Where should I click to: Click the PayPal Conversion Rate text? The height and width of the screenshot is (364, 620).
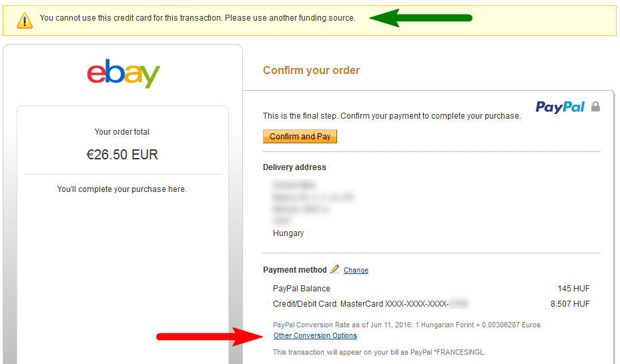pos(406,325)
